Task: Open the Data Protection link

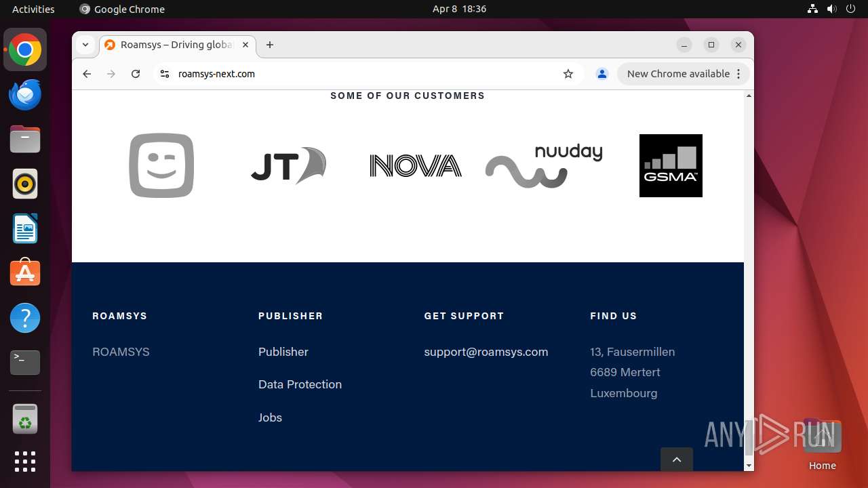Action: [300, 384]
